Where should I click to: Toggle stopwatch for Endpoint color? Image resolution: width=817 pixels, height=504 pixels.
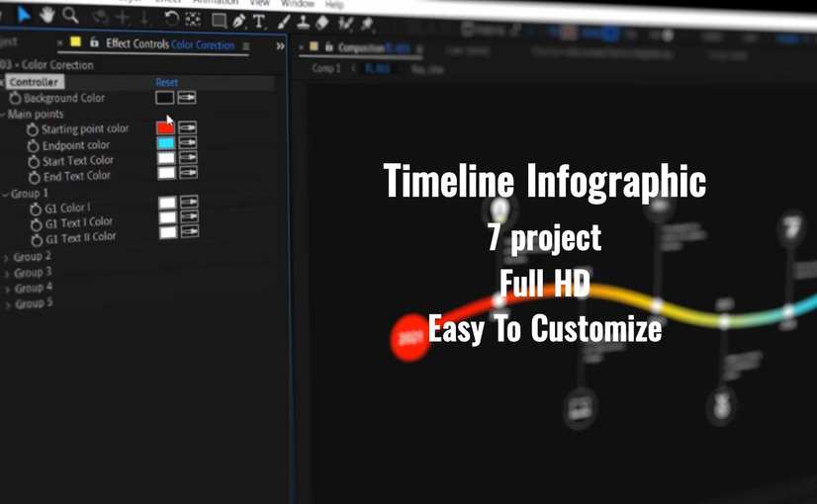pos(33,145)
